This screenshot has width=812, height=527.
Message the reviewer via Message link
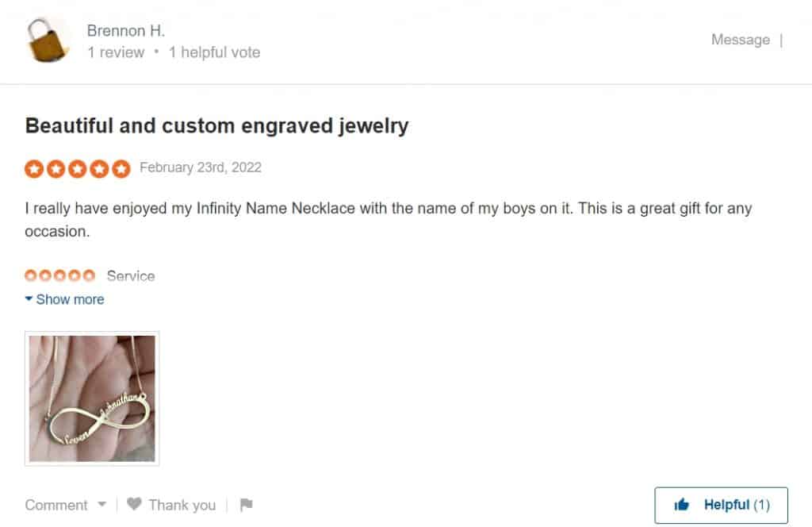[741, 40]
